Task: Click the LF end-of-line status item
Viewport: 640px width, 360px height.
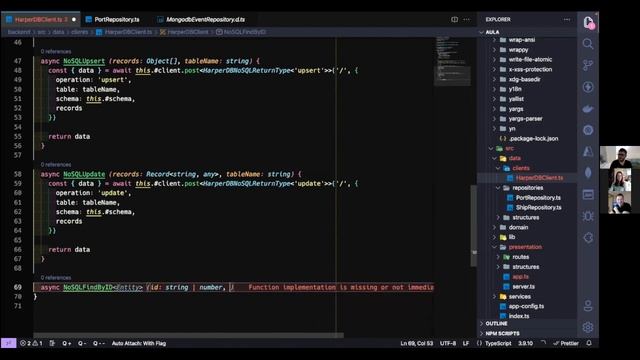Action: [x=466, y=343]
